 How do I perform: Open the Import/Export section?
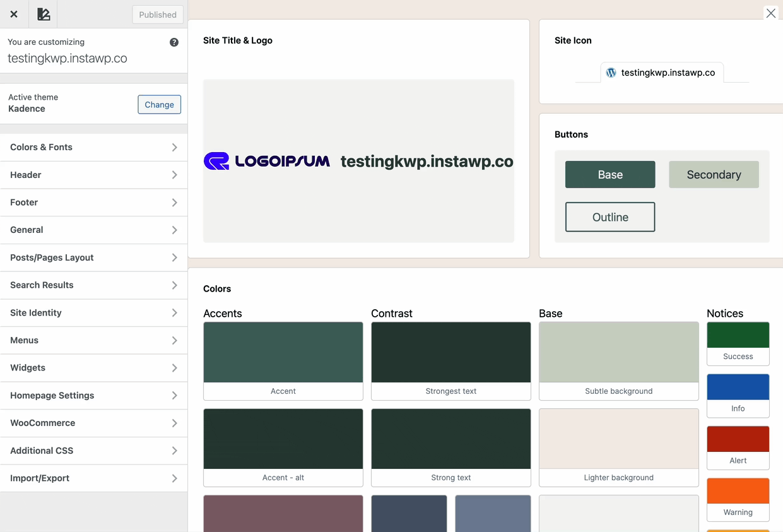[93, 478]
